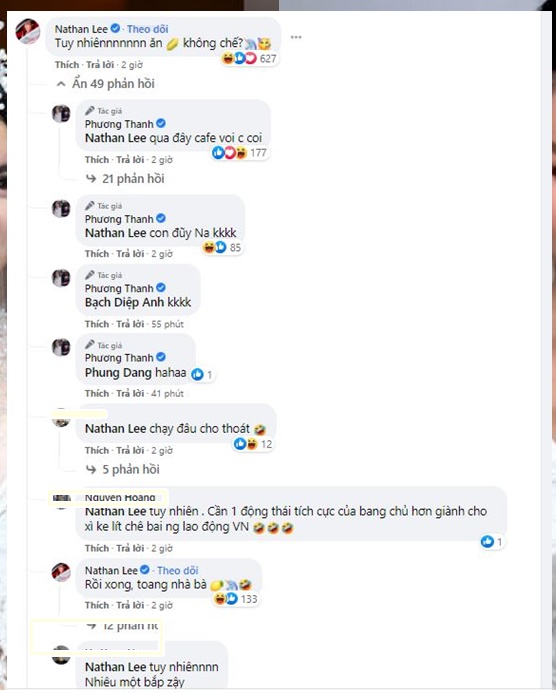Click the like icon with count 1 beside Phung Dang hahaa

[x=202, y=375]
